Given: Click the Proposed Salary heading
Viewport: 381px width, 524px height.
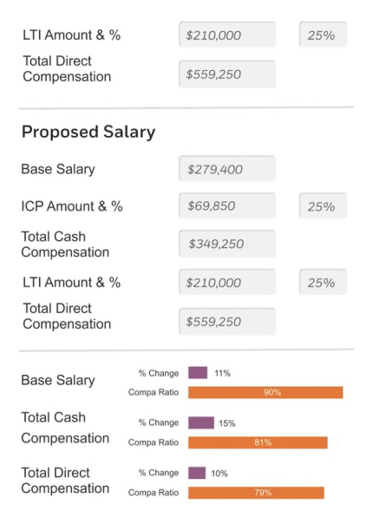Looking at the screenshot, I should (89, 132).
